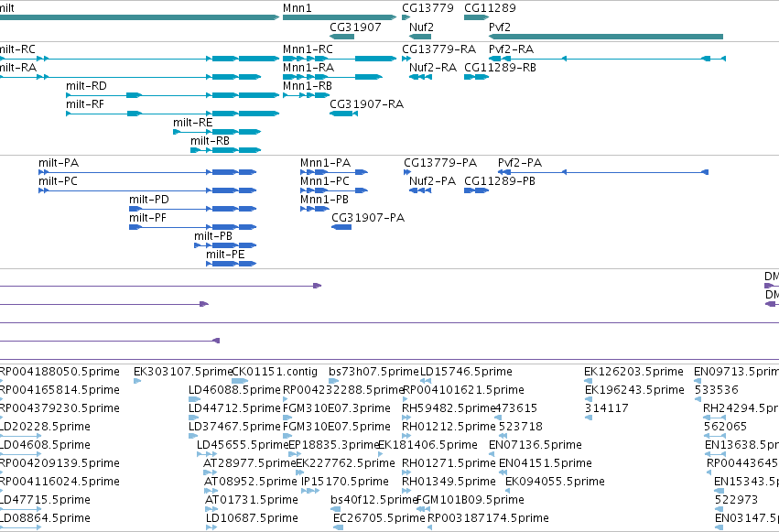Select the AT28977.5prime EST label

click(250, 463)
